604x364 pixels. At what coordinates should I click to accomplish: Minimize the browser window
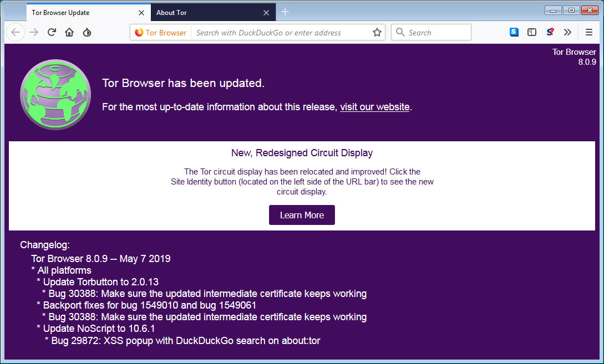[x=553, y=11]
